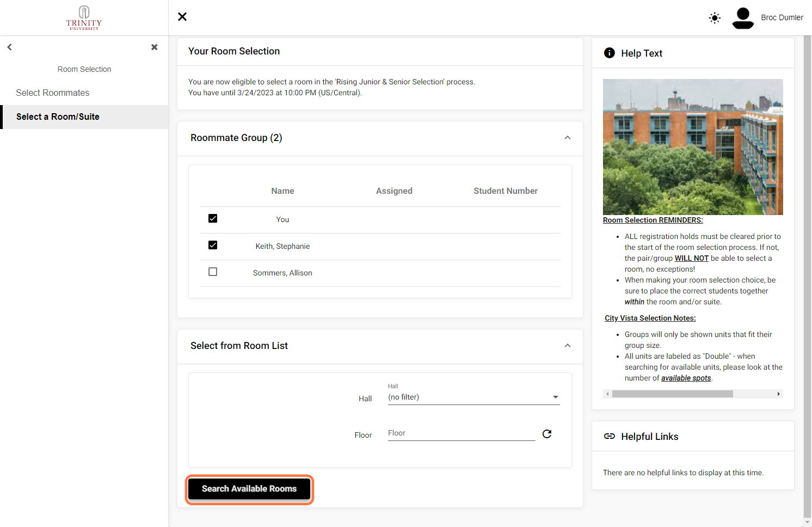Close the sidebar panel with its X
The height and width of the screenshot is (527, 812).
[x=155, y=47]
